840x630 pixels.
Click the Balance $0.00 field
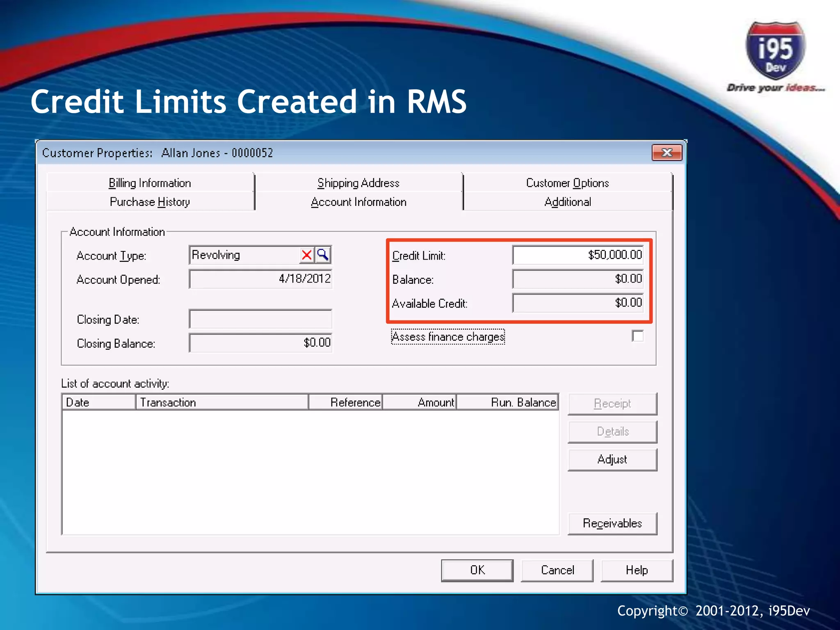(578, 279)
